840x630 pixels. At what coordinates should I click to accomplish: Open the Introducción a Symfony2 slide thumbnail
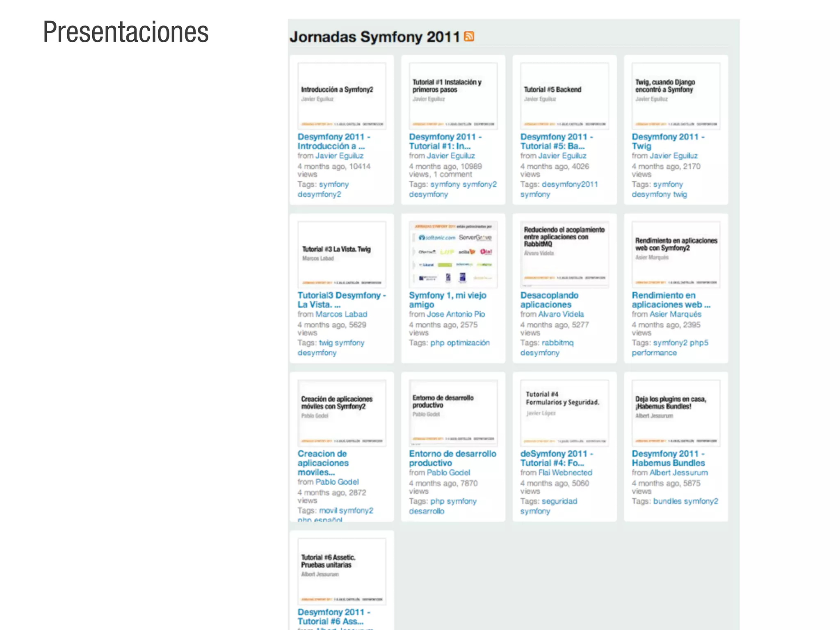click(x=342, y=96)
